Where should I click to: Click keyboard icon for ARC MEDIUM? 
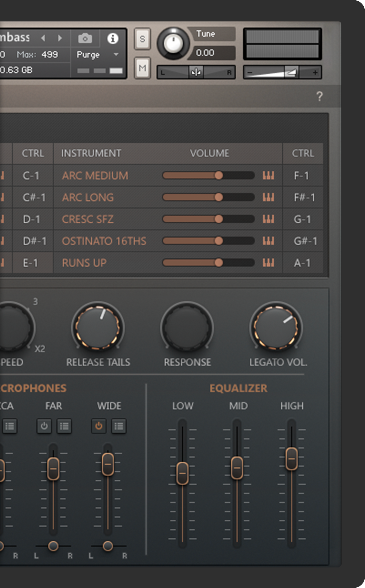tap(268, 175)
